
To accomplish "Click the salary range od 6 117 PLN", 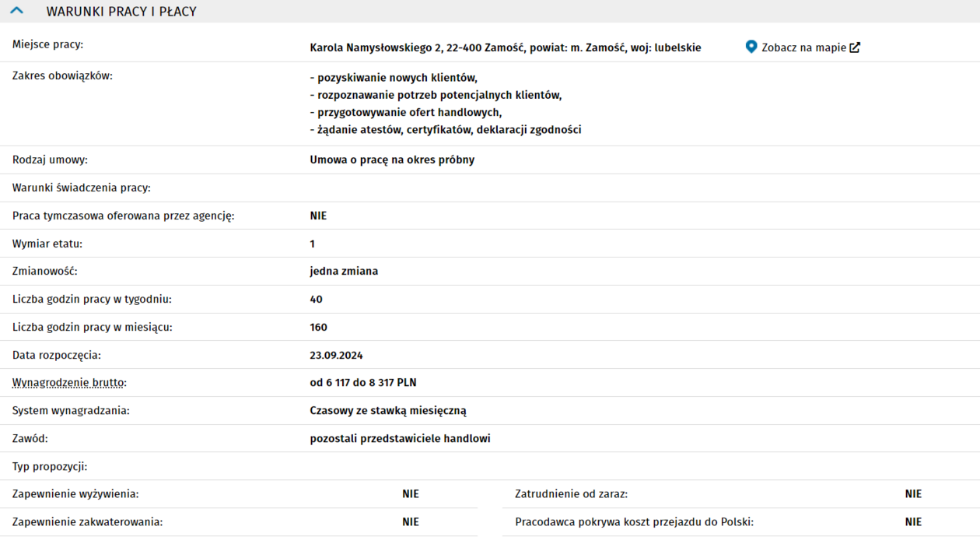I will 363,383.
